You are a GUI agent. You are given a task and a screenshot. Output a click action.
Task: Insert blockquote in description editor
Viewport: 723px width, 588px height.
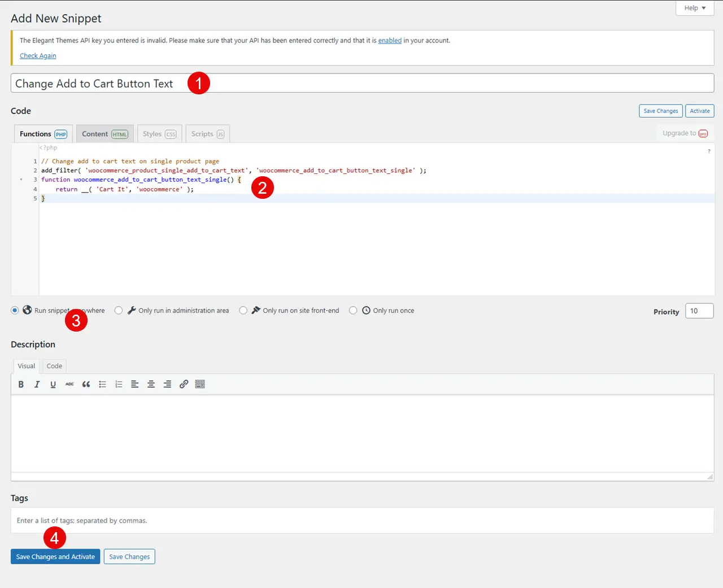[86, 384]
